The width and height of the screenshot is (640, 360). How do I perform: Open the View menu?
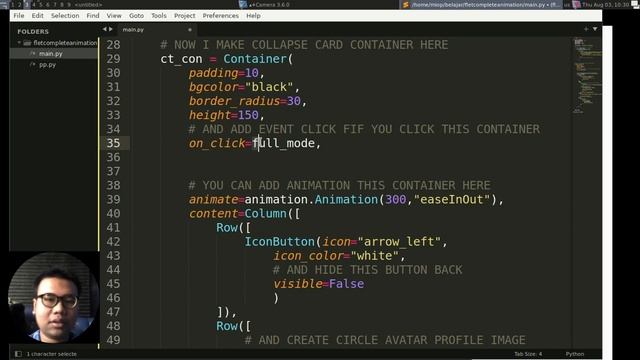point(114,16)
